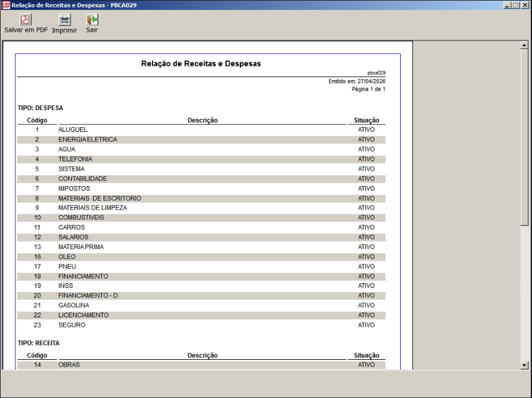Select the IMPOSTOS description

point(74,188)
